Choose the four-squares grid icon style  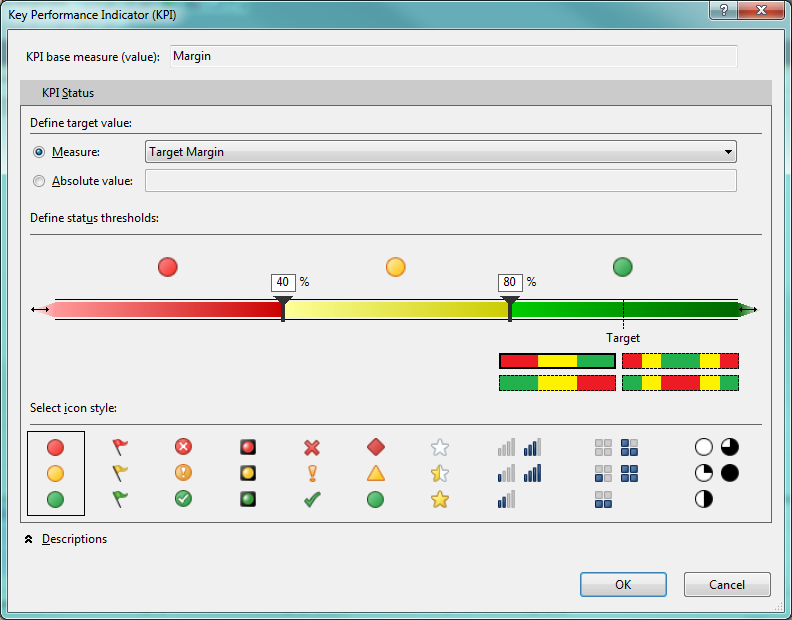[x=616, y=473]
